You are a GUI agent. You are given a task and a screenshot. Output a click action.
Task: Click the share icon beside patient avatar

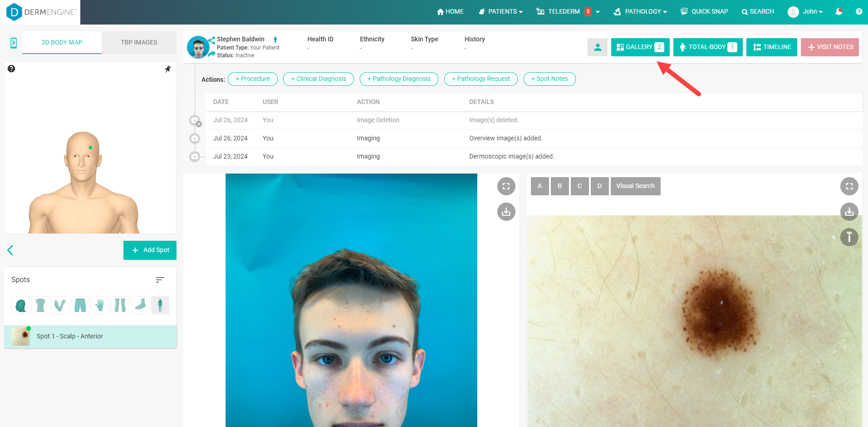(212, 40)
